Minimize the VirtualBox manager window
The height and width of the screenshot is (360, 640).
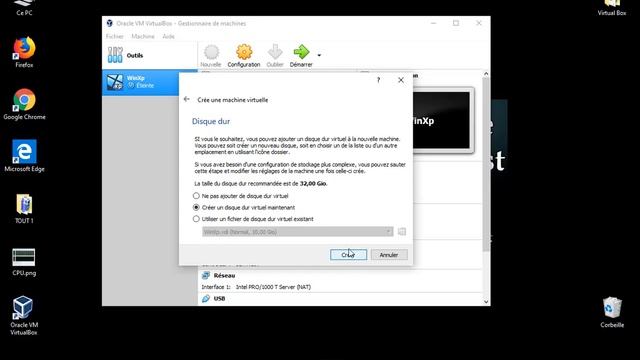[x=433, y=23]
